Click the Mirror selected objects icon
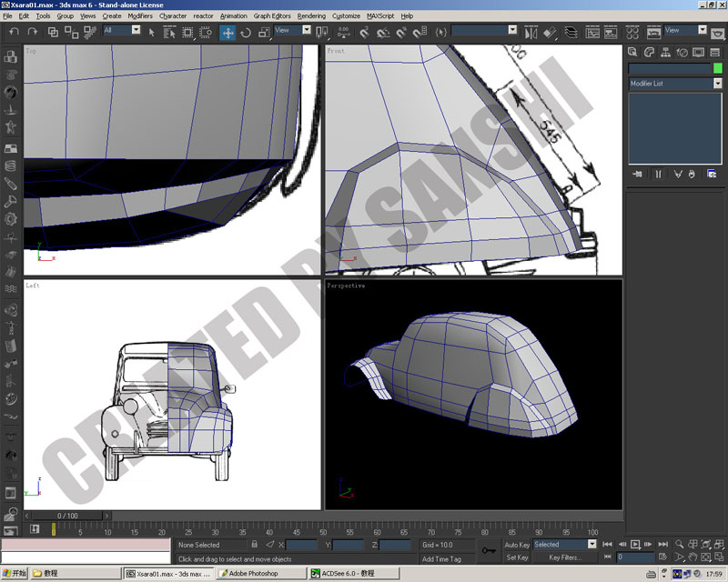 pyautogui.click(x=531, y=33)
